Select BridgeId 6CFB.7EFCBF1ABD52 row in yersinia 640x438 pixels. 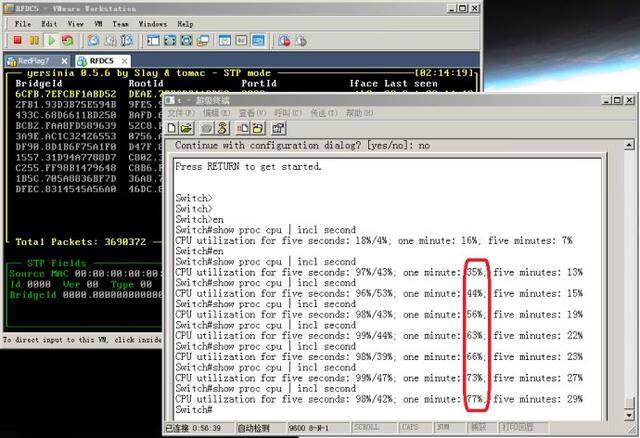(66, 94)
